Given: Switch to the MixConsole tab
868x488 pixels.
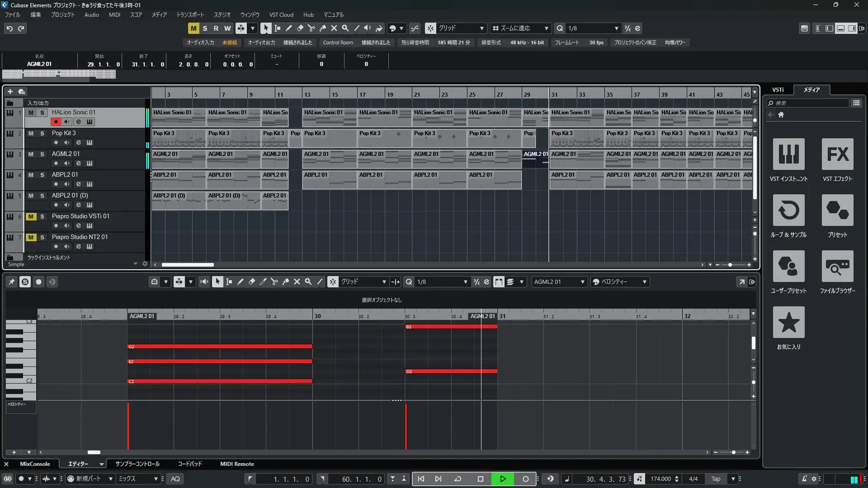Looking at the screenshot, I should coord(35,464).
